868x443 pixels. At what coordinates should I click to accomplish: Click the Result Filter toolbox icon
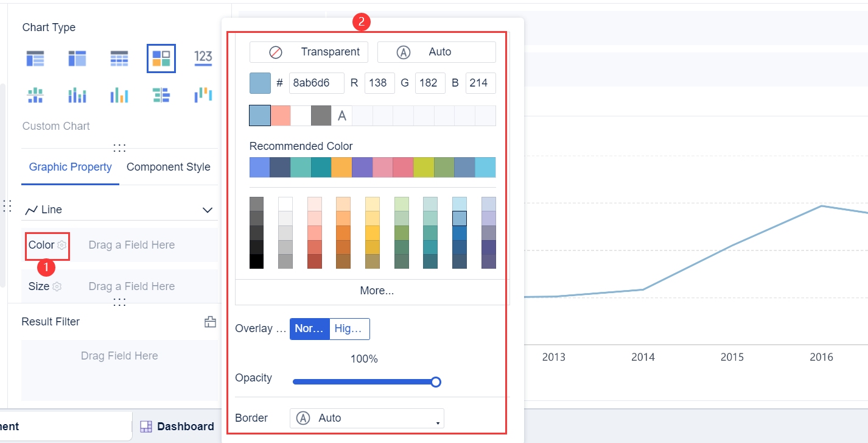[210, 322]
